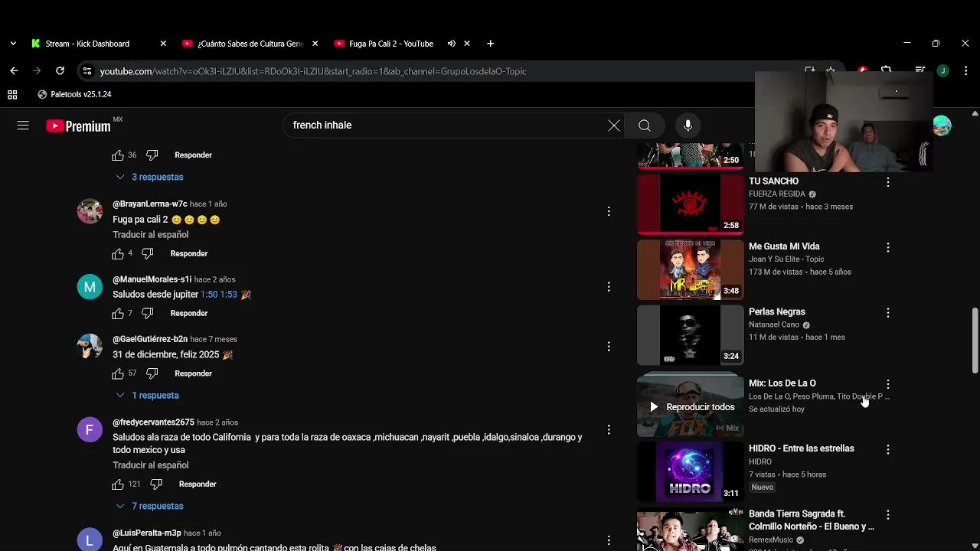The width and height of the screenshot is (980, 551).
Task: Open @LuisPeralta-m3p's channel
Action: [147, 533]
